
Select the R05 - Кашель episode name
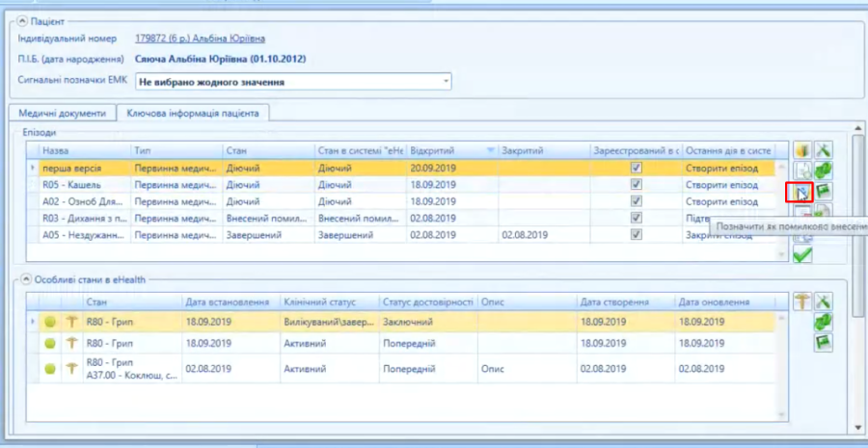click(71, 185)
